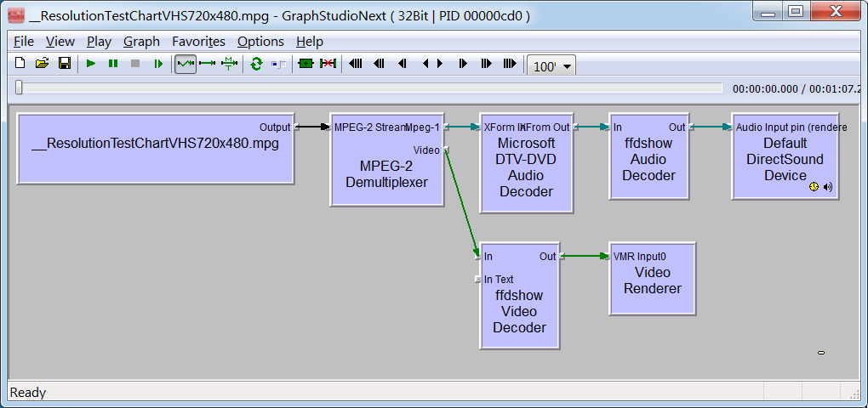The image size is (868, 408).
Task: Select the ffdshow Video Decoder filter
Action: tap(519, 295)
